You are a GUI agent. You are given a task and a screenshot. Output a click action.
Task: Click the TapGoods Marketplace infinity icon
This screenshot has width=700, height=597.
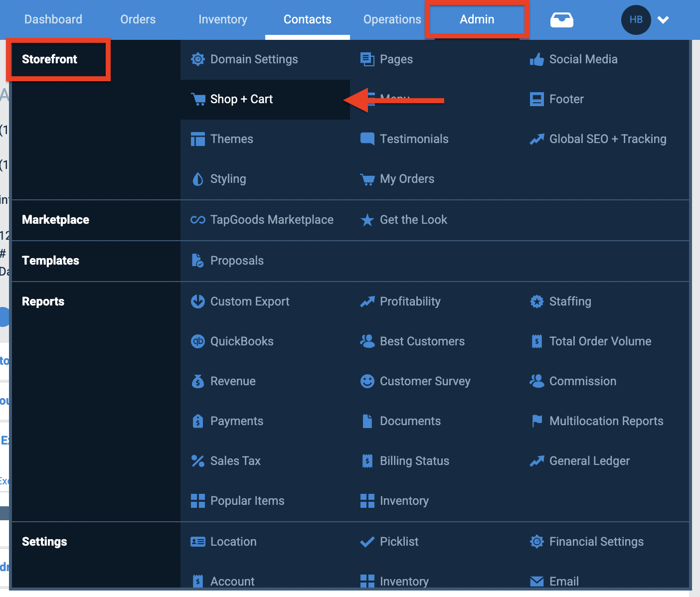(198, 220)
